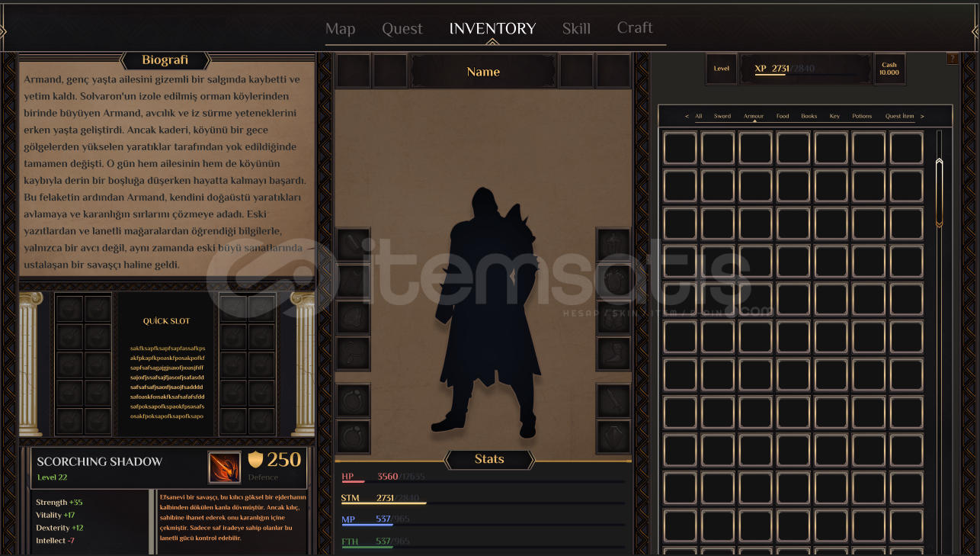Filter inventory by Quest Item
The image size is (980, 556).
(x=899, y=116)
